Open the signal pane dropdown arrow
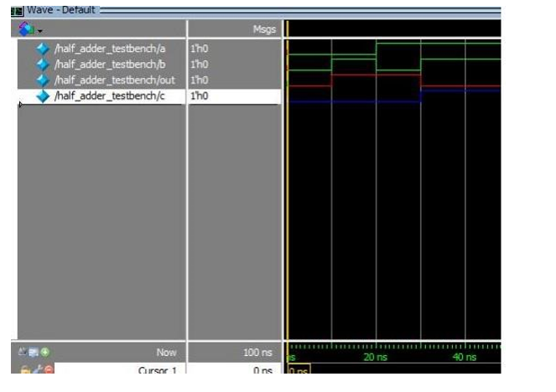The height and width of the screenshot is (392, 556). point(39,32)
